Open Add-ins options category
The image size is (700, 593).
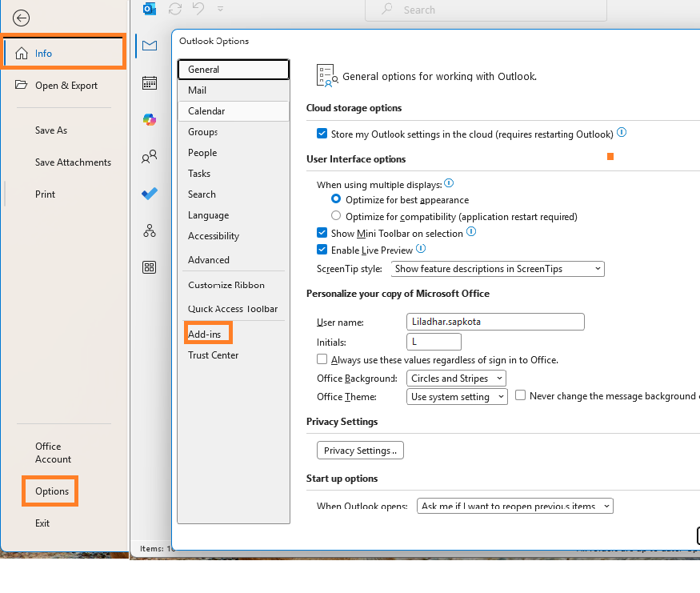(x=234, y=334)
